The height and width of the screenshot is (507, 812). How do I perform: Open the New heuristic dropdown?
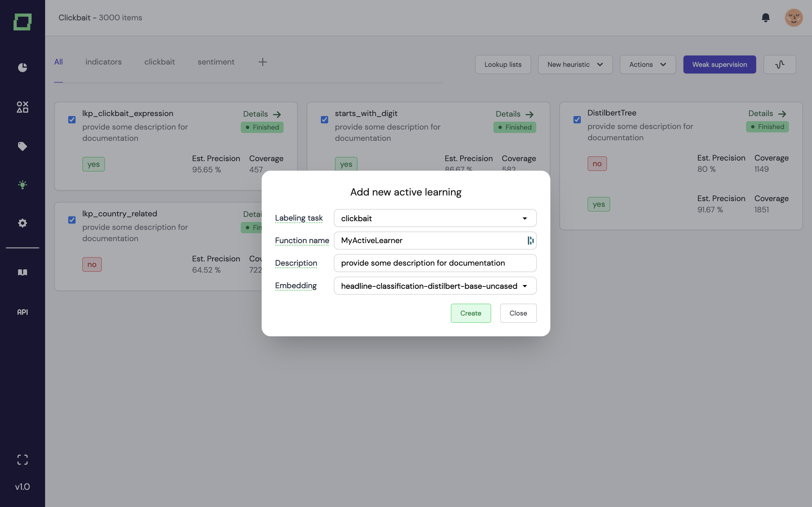pyautogui.click(x=575, y=65)
